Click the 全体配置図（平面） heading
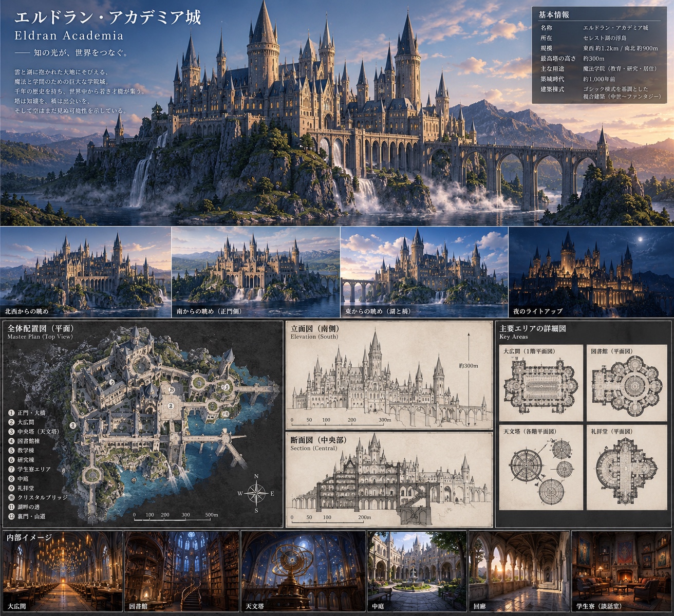 [41, 328]
